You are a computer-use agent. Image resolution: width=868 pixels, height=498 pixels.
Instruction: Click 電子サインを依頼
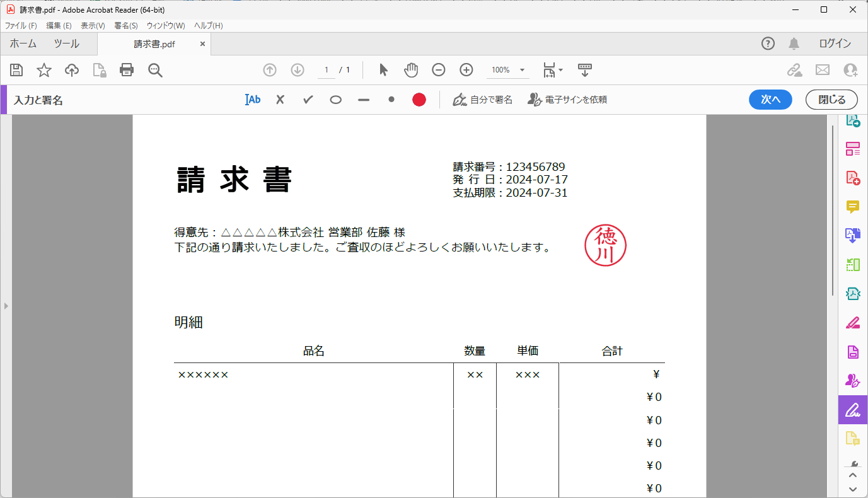pyautogui.click(x=567, y=100)
